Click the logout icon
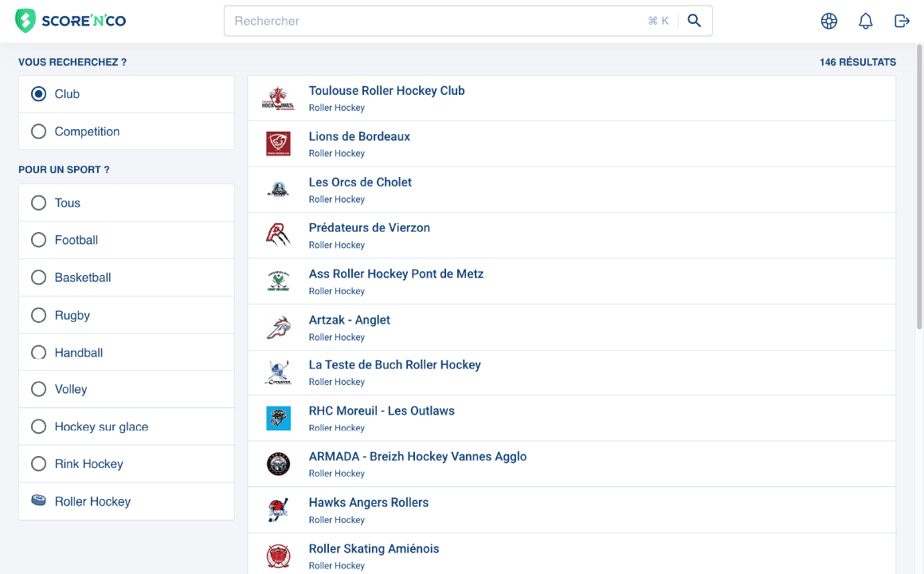Image resolution: width=924 pixels, height=574 pixels. point(902,22)
